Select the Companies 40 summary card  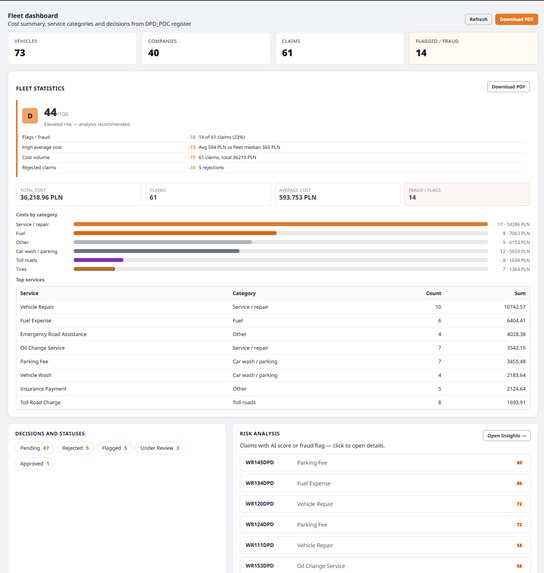(x=206, y=48)
